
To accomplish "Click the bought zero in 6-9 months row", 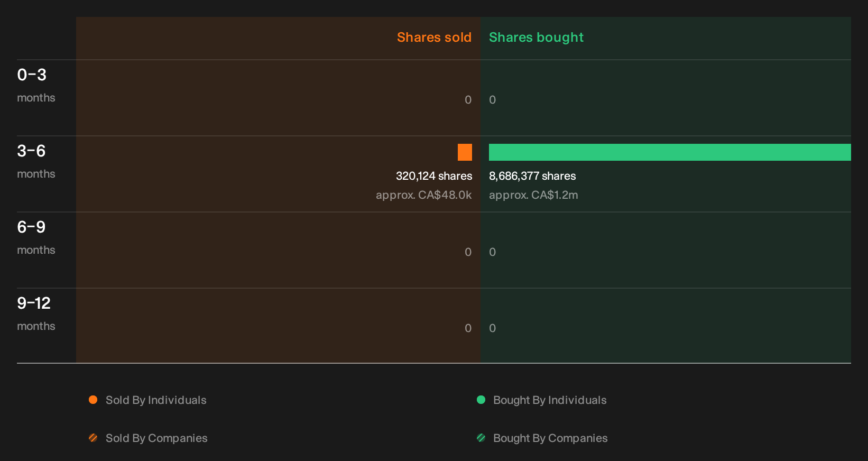I will pos(492,252).
